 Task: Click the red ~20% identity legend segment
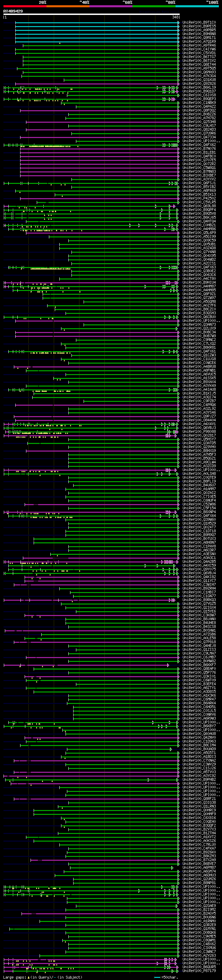25,6
